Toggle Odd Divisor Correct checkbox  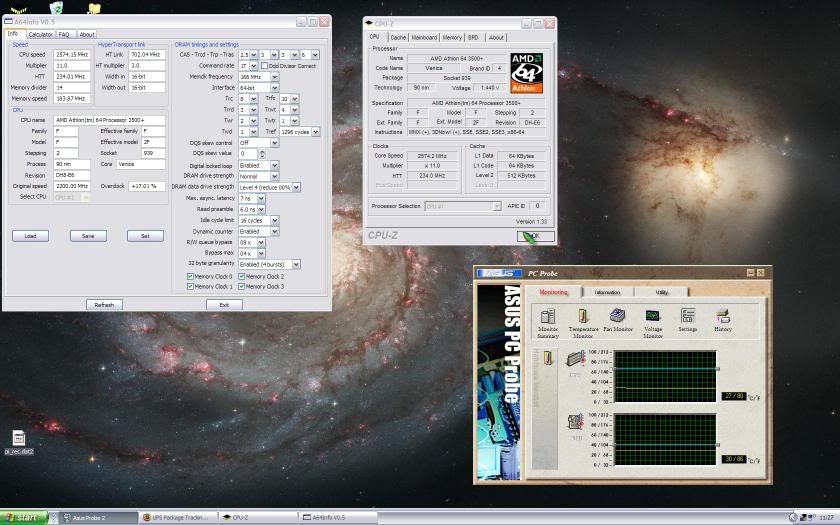[x=264, y=66]
